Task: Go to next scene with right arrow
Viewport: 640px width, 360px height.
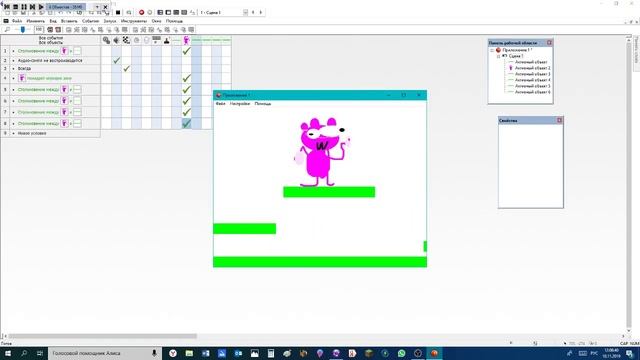Action: point(261,13)
